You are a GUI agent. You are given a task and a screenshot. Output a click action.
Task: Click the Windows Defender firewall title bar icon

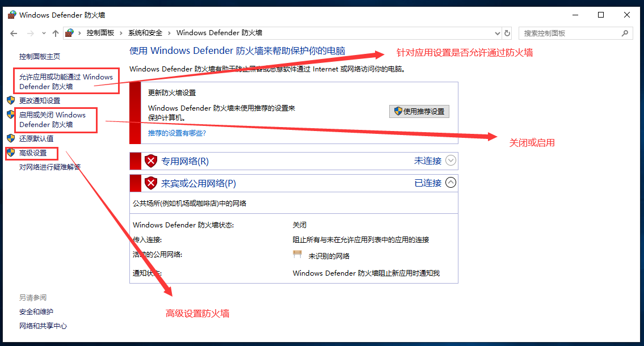point(12,15)
